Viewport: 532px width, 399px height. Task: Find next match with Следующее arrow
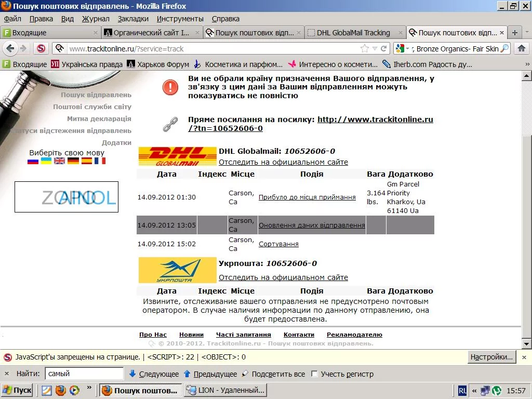[x=154, y=374]
